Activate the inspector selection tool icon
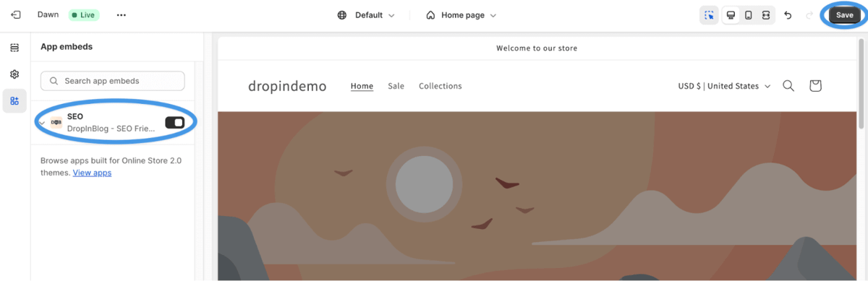This screenshot has height=281, width=868. (x=709, y=15)
